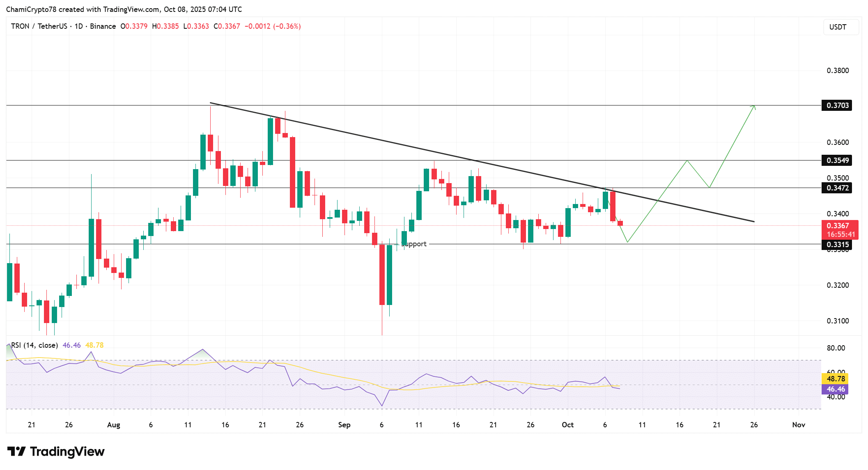The width and height of the screenshot is (868, 470).
Task: Click the purple RSI 46.46 axis label
Action: pos(835,389)
